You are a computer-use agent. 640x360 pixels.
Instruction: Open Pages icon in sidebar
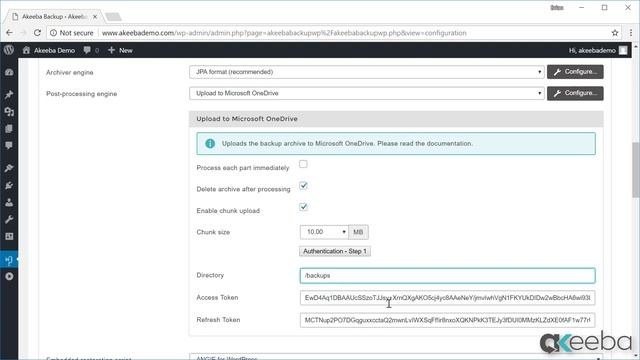point(9,129)
